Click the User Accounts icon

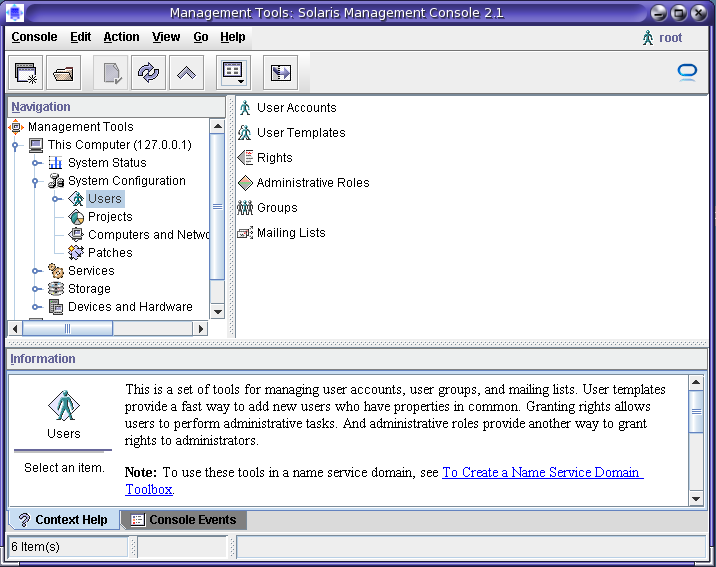(245, 108)
